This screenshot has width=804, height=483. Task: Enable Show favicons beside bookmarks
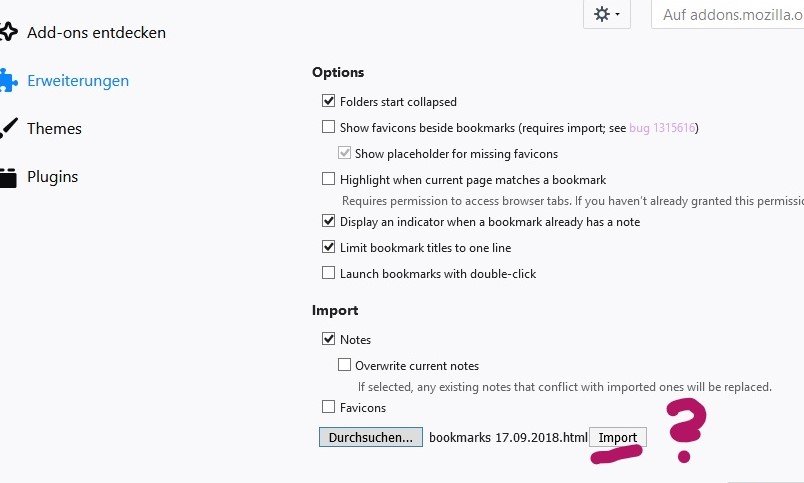pyautogui.click(x=329, y=127)
